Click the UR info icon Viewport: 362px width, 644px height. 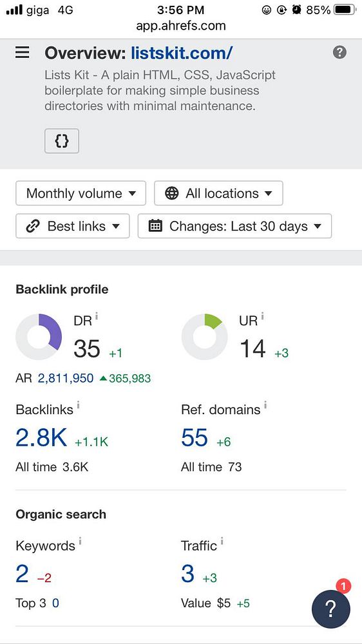(262, 316)
